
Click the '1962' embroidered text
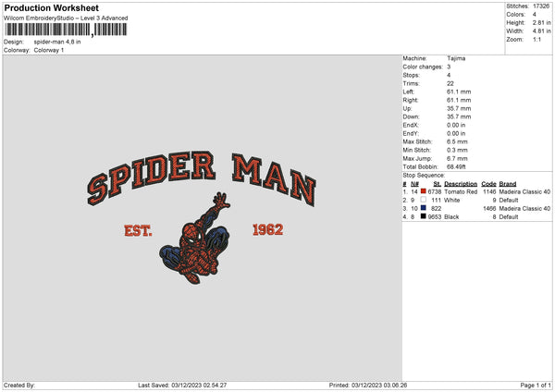pos(267,229)
